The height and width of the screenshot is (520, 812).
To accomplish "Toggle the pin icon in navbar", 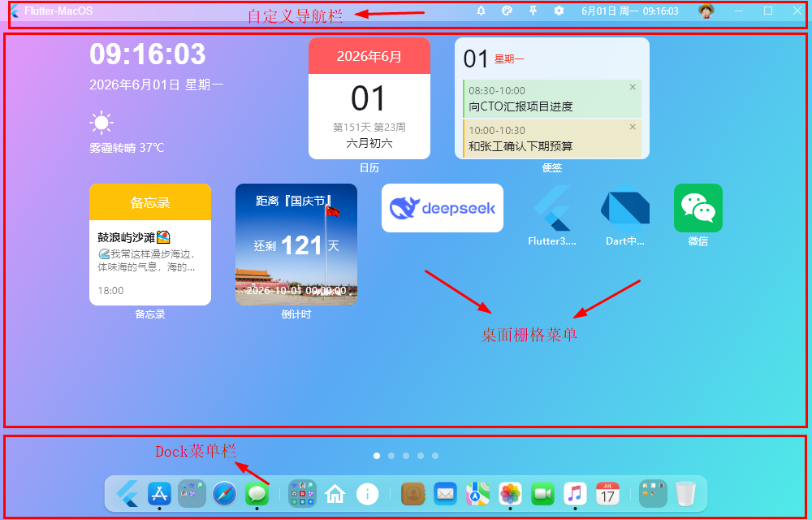I will (x=533, y=11).
